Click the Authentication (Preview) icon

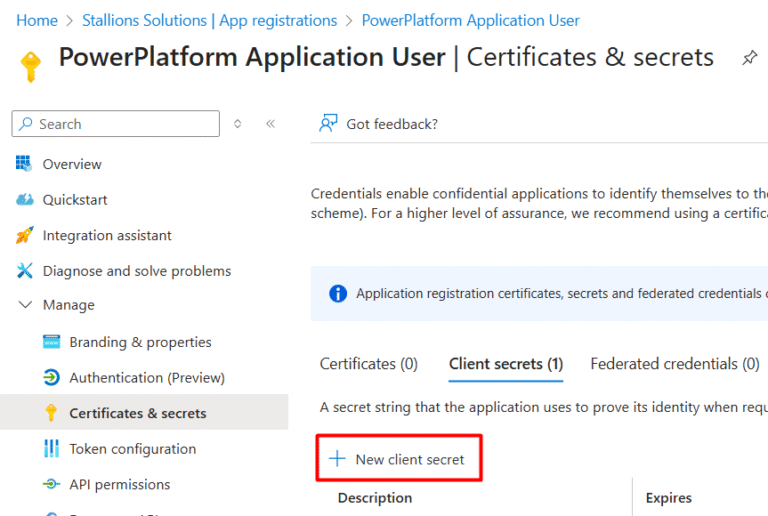tap(52, 378)
